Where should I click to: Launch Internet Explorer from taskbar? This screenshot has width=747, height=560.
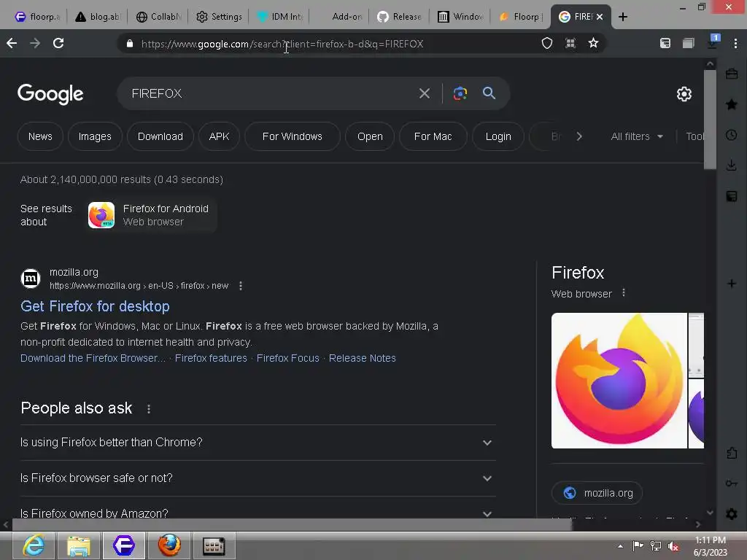[34, 545]
